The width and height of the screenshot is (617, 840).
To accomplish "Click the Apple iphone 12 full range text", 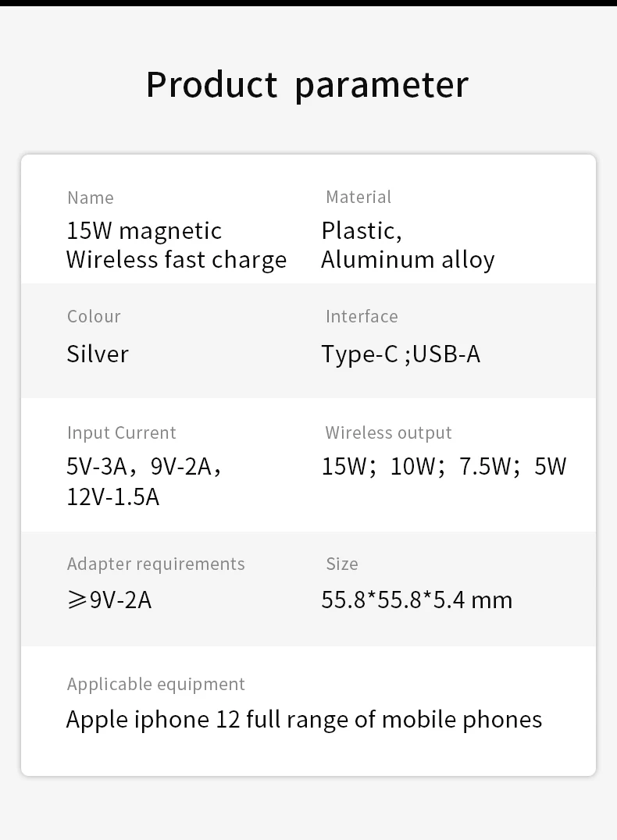I will click(x=304, y=719).
